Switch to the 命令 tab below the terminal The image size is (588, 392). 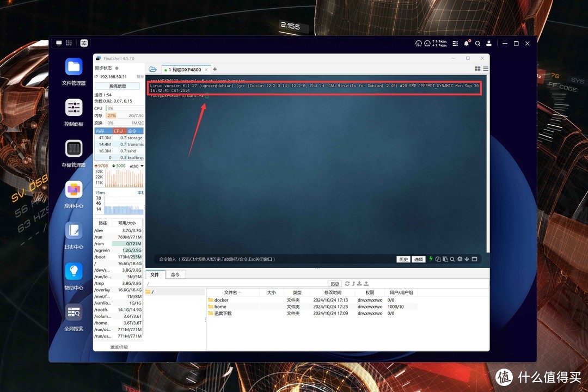[175, 274]
